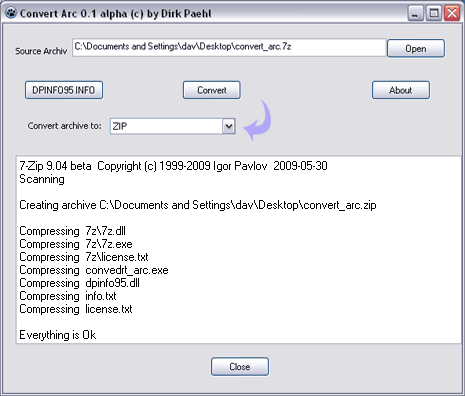Select the Compressing 7z\7z.dll line
This screenshot has width=465, height=396.
[x=72, y=231]
